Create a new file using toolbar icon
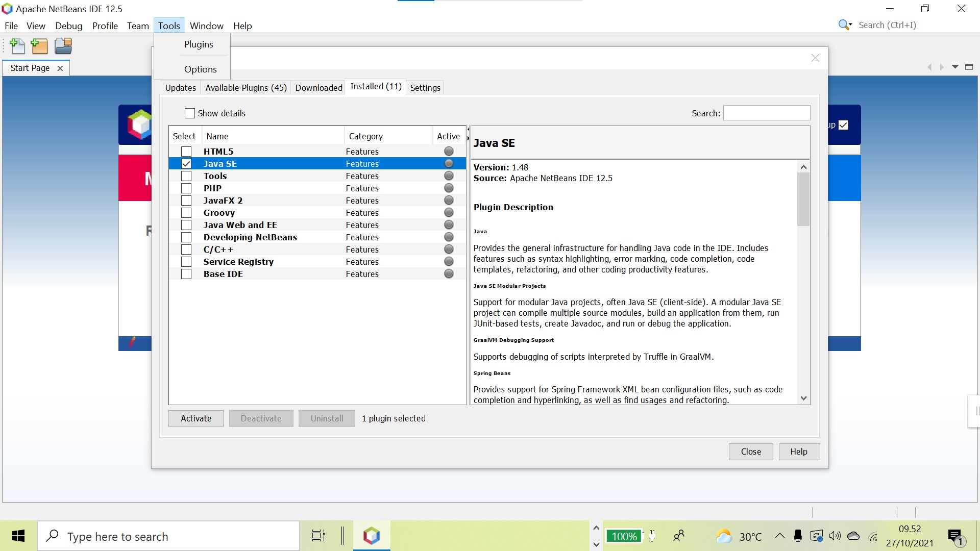 [x=17, y=46]
